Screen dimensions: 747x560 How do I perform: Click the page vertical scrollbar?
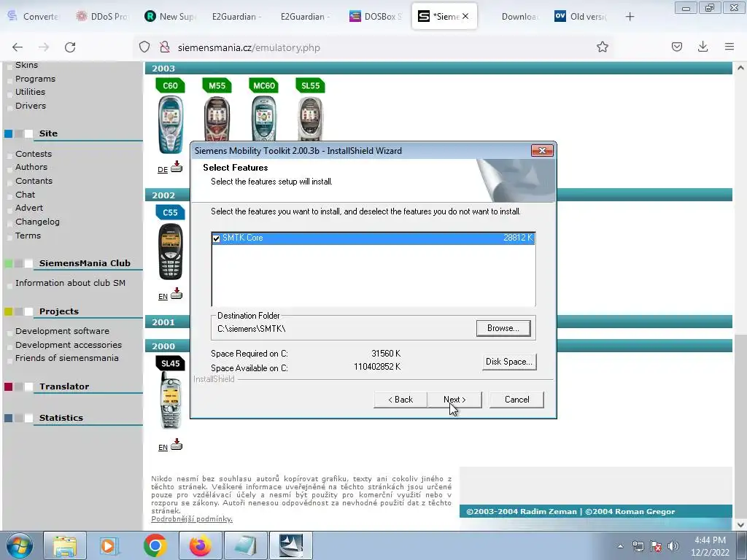tap(740, 295)
